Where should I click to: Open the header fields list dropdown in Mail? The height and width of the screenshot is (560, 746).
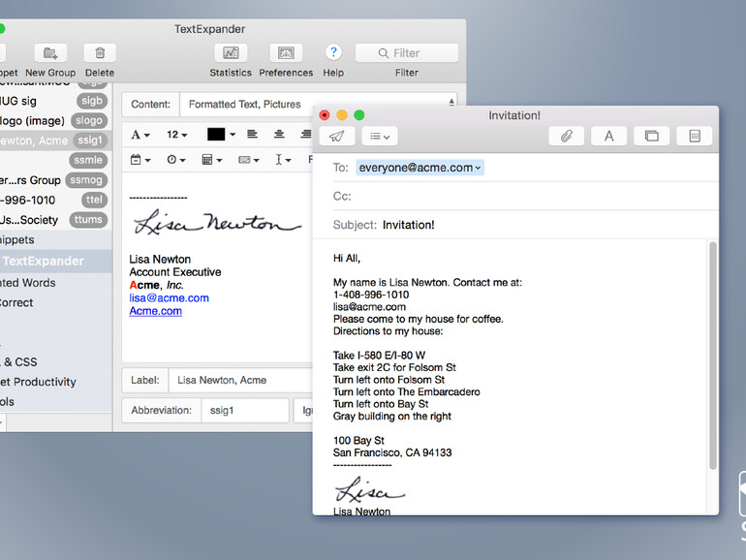pyautogui.click(x=380, y=136)
